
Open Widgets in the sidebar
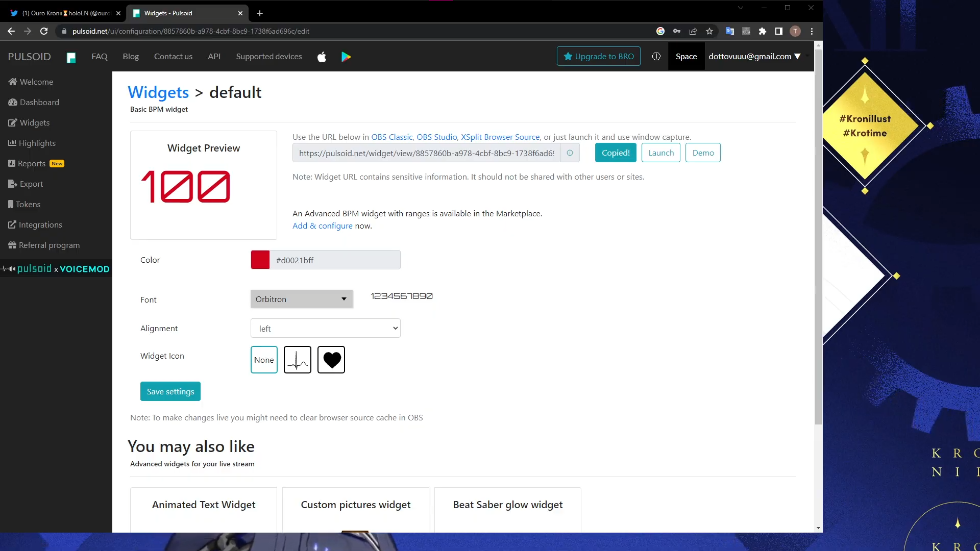(x=29, y=122)
